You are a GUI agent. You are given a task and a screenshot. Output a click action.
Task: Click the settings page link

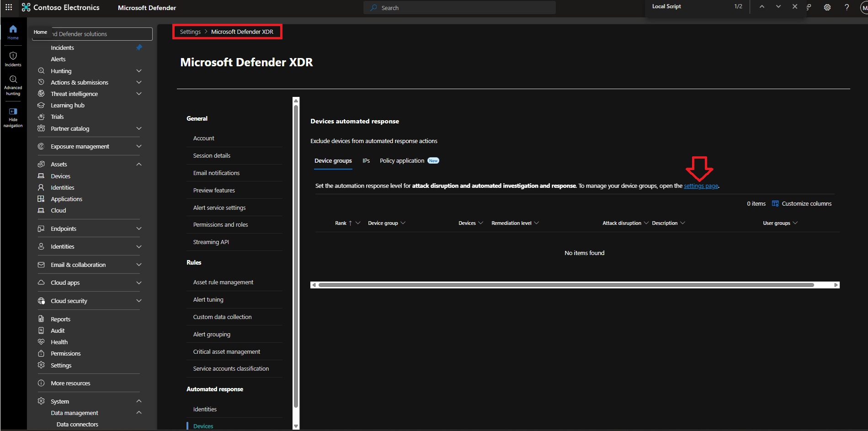701,186
